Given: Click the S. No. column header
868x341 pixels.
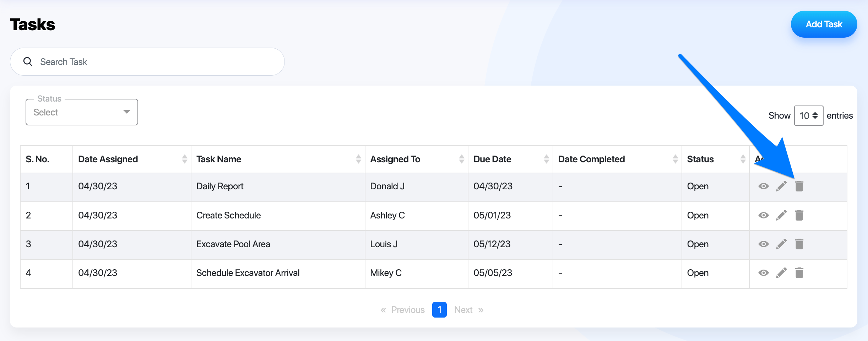Looking at the screenshot, I should (x=47, y=159).
